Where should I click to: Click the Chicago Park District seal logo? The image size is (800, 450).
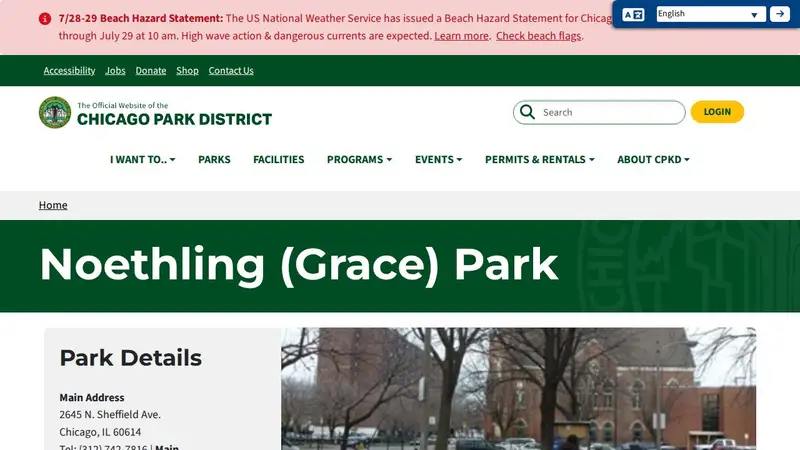pos(55,112)
